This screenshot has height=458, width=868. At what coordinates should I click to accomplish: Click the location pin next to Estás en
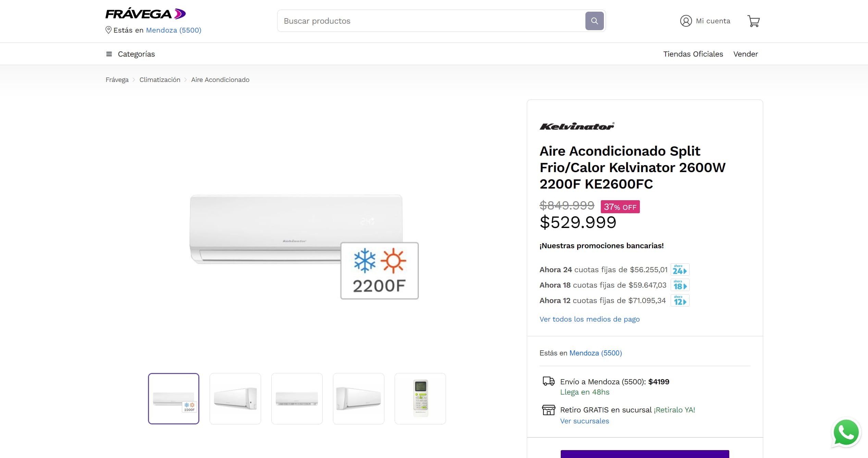(x=108, y=30)
